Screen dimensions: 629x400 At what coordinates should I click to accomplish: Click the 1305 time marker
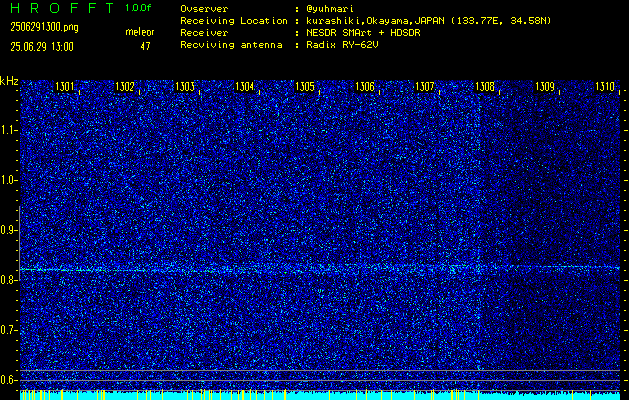pos(304,87)
